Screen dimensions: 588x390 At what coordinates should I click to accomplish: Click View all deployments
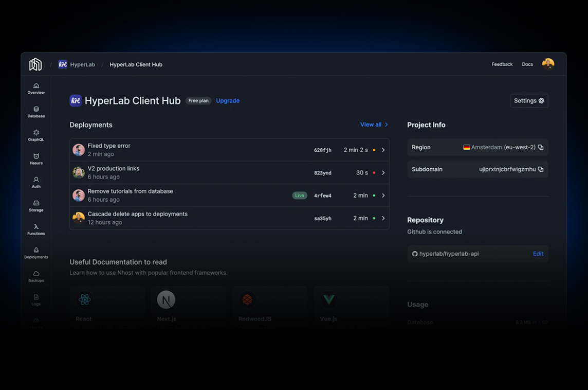pos(374,125)
